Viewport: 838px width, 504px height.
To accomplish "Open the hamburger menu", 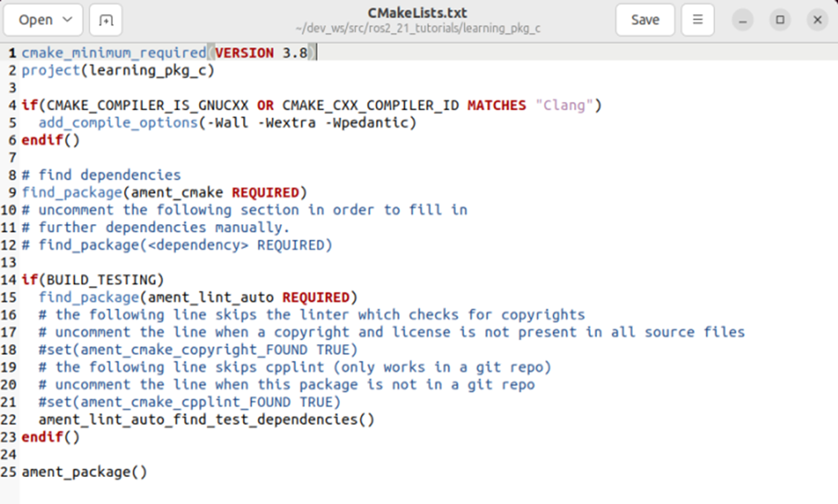I will tap(698, 20).
